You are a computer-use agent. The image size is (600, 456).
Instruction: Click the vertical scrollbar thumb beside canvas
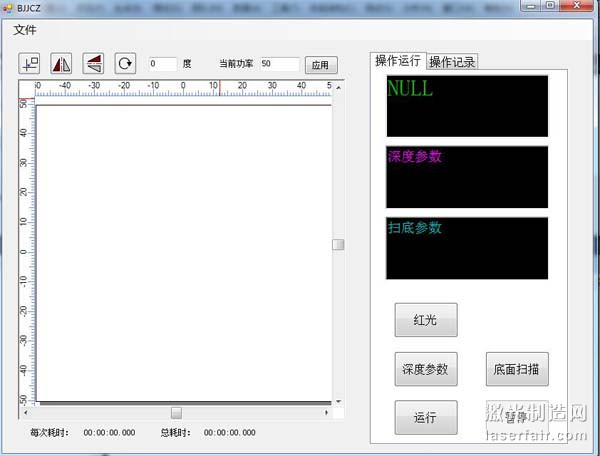coord(338,244)
